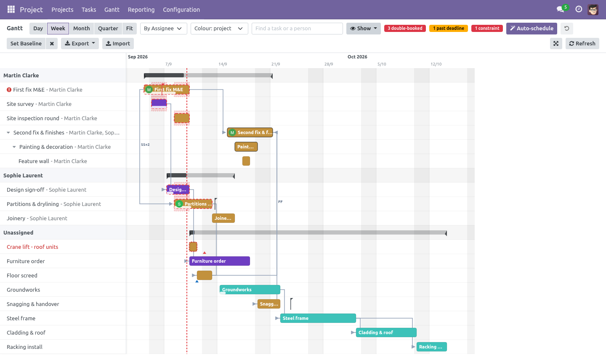Collapse the Painting & decoration row

coord(14,147)
